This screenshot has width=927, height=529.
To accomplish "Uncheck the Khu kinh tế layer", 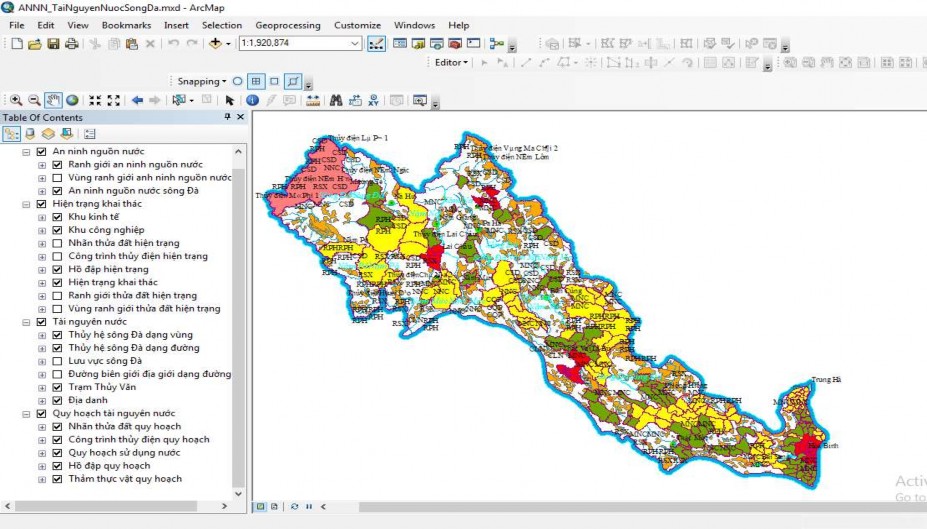I will (56, 217).
